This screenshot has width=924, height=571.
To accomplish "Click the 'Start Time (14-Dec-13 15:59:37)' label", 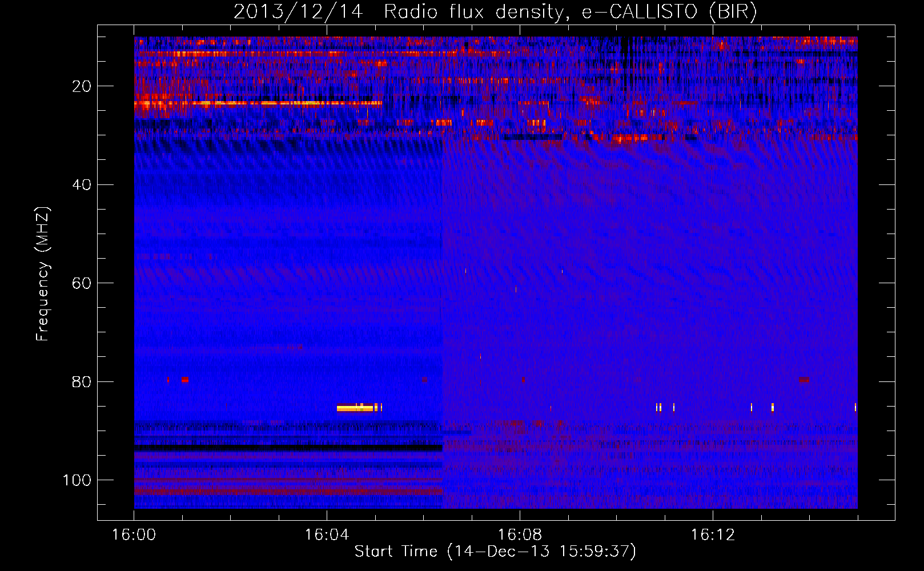I will [495, 551].
